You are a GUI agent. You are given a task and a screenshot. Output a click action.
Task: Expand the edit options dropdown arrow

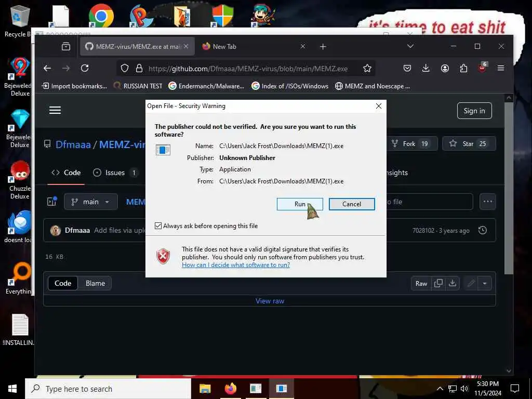tap(485, 284)
